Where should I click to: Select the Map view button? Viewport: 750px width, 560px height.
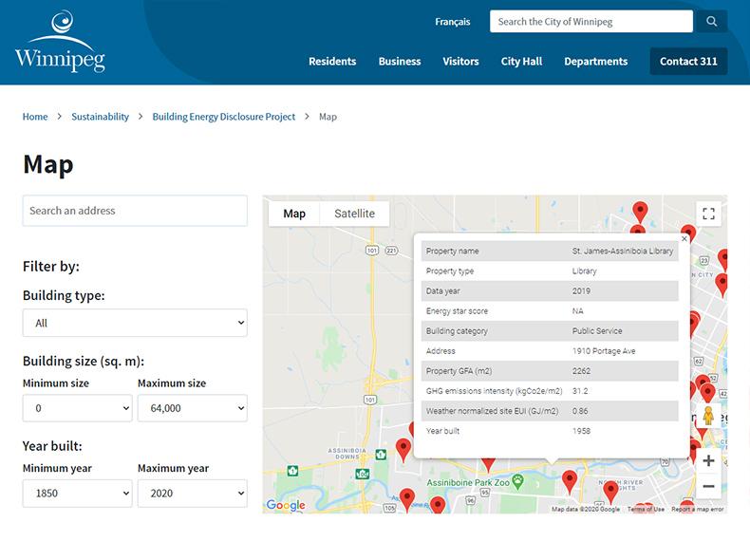coord(294,214)
